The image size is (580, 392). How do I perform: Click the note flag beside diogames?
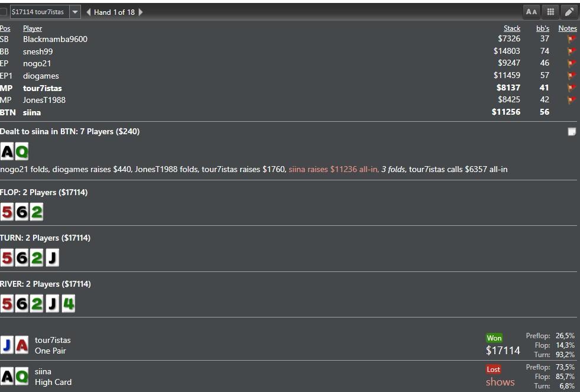point(571,76)
